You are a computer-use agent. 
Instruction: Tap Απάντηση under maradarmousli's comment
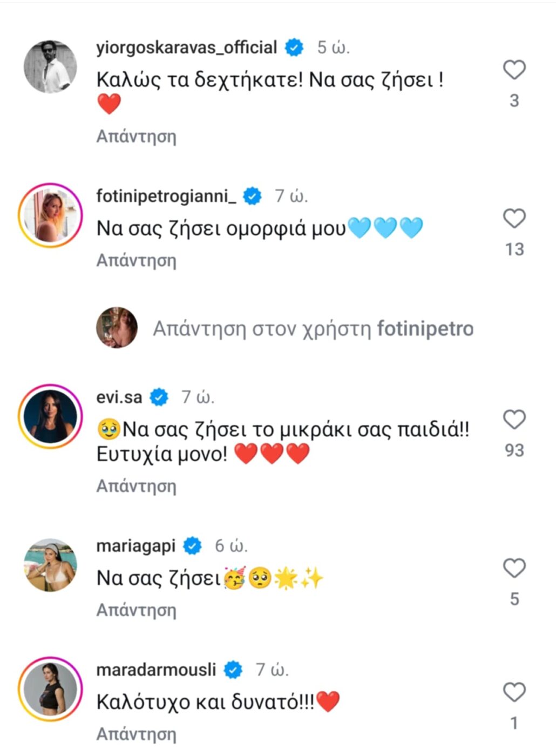pos(136,734)
